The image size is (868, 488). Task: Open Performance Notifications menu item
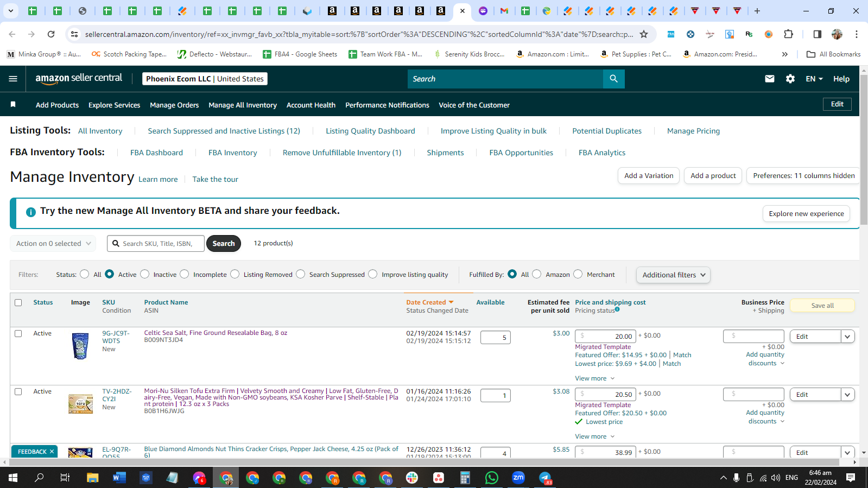click(387, 105)
